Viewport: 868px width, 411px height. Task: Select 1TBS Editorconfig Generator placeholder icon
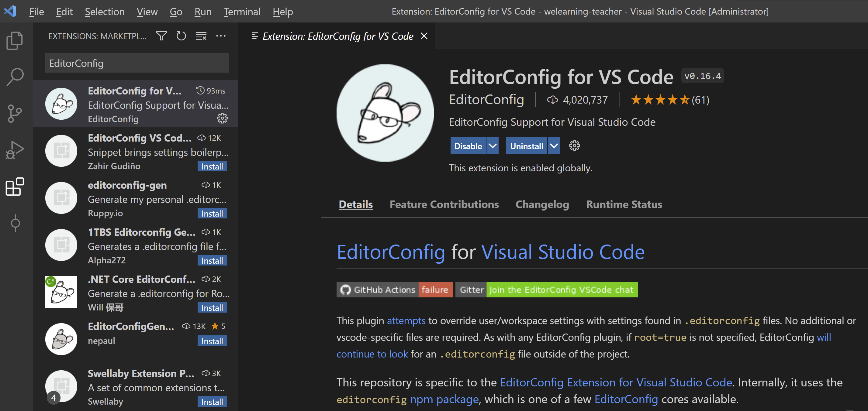(61, 245)
